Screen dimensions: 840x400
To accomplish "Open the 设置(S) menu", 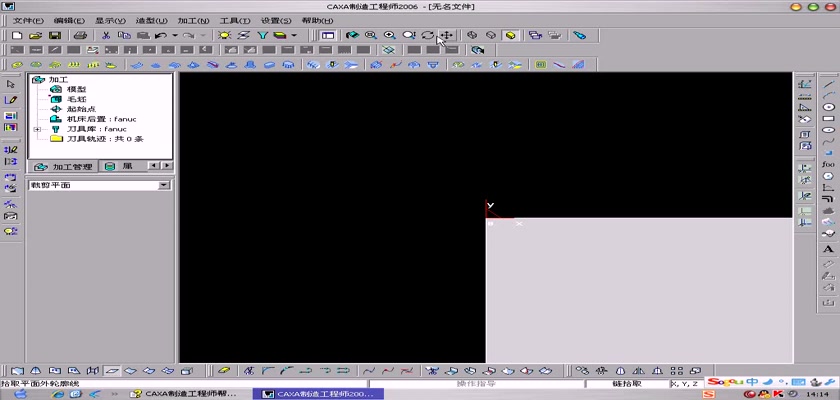I will click(x=276, y=21).
